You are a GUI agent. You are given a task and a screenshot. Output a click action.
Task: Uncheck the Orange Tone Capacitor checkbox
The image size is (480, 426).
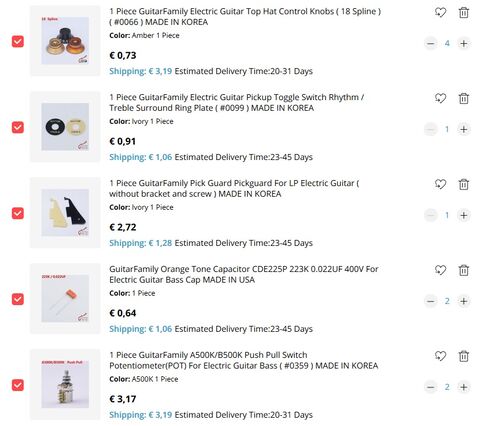click(x=18, y=299)
